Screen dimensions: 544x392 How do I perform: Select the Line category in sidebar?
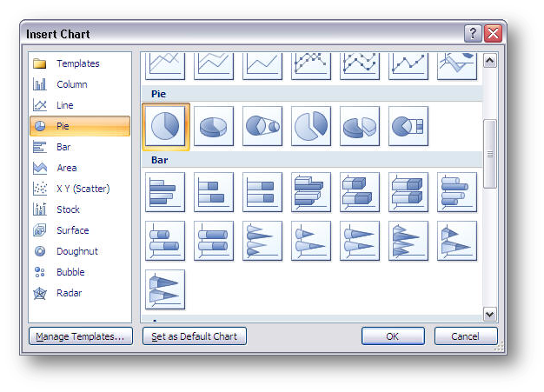[65, 105]
